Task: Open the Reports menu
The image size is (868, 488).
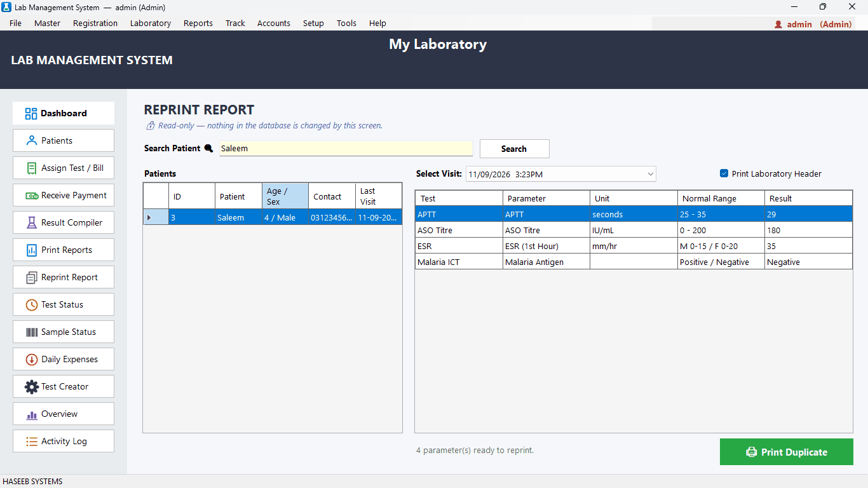Action: click(x=198, y=23)
